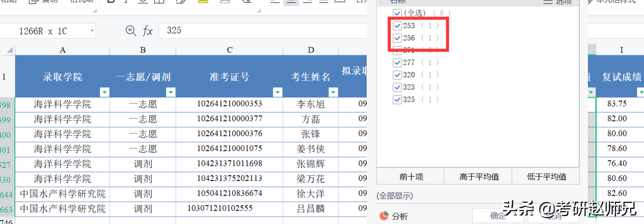
Task: Select the score cell 83.75
Action: click(x=621, y=104)
